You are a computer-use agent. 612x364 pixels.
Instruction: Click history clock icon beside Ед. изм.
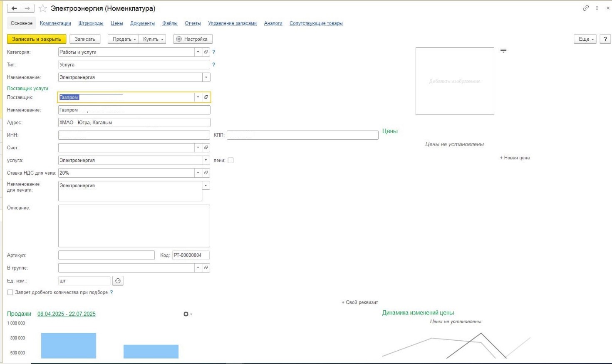[118, 281]
